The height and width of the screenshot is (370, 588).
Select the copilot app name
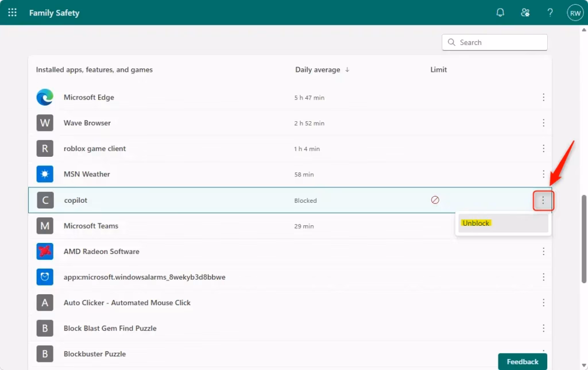(75, 201)
